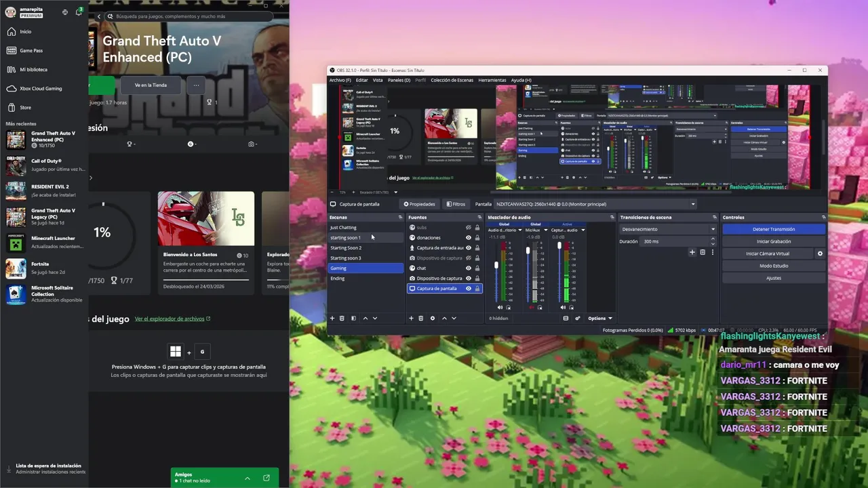Move source up with Fuentes up arrow

tap(444, 318)
